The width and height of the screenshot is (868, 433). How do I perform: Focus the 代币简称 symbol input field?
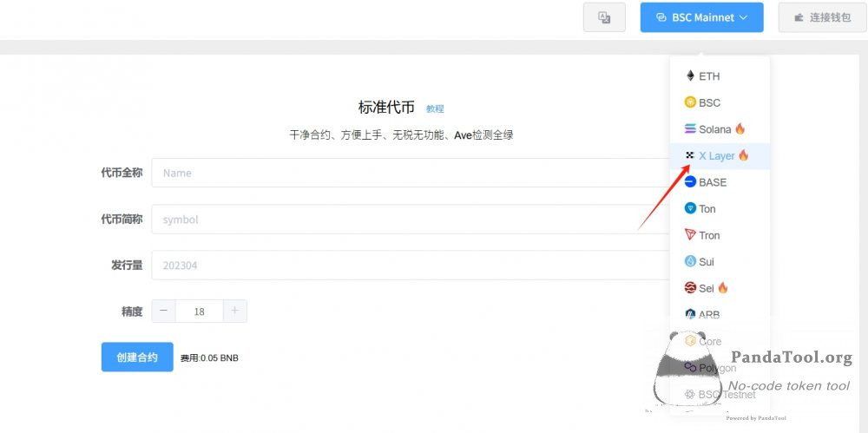(411, 220)
